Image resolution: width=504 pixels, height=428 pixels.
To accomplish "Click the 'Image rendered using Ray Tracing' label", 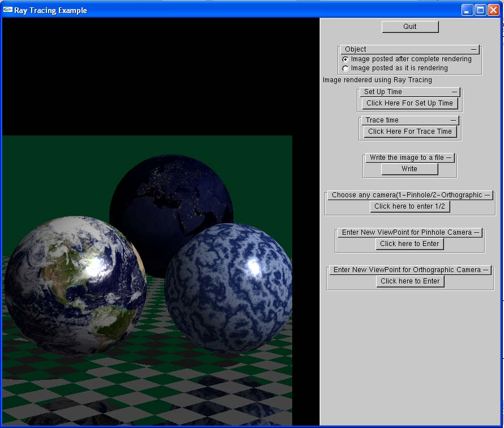I will click(377, 80).
